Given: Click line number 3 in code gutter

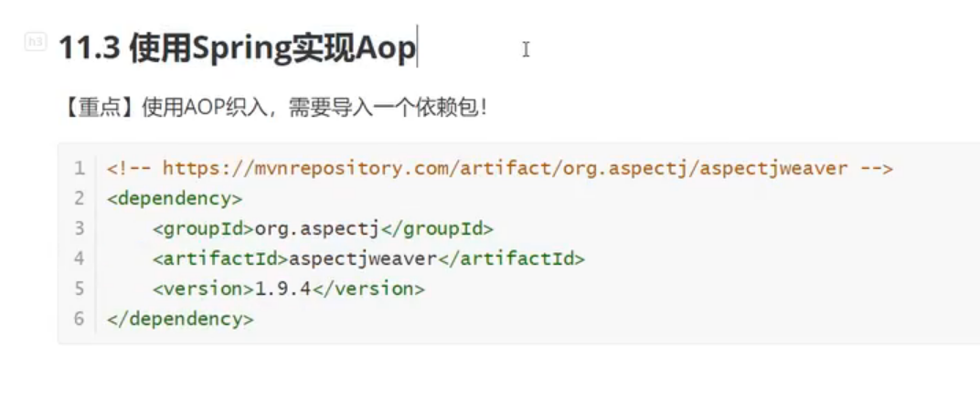Looking at the screenshot, I should [79, 228].
